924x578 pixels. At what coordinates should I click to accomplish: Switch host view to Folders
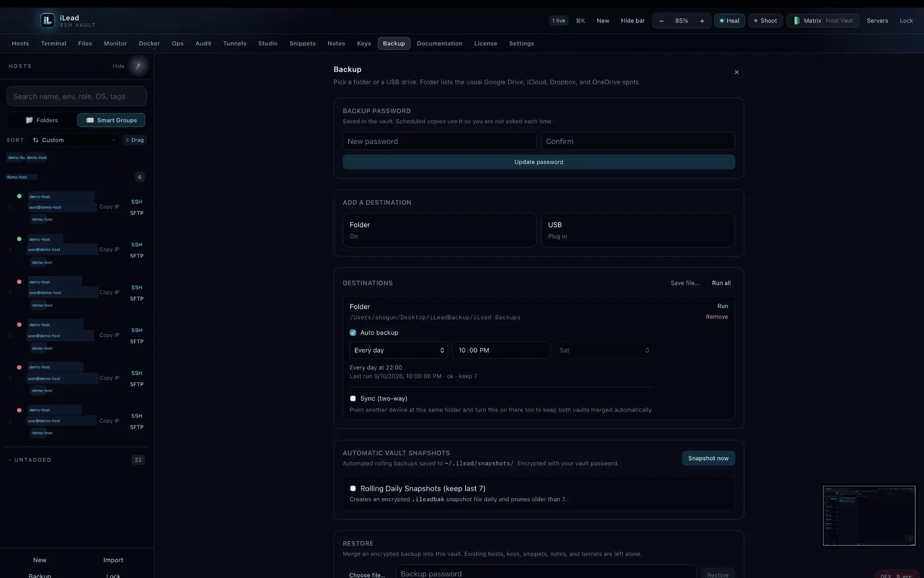[42, 120]
